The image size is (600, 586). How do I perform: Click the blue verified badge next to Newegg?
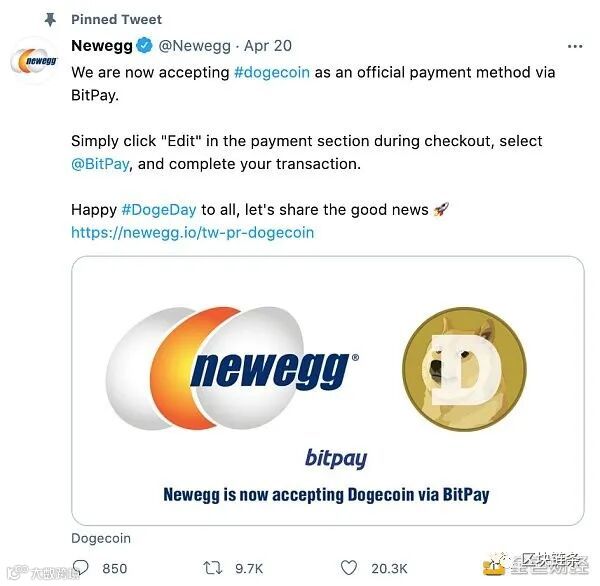point(144,46)
